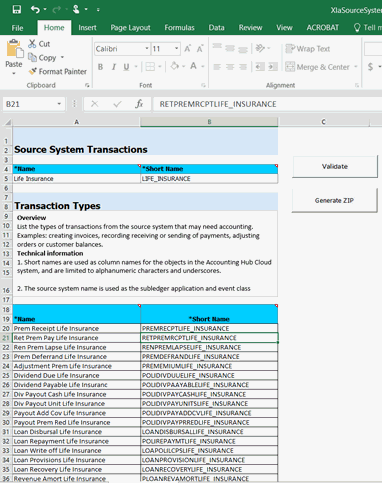Click Merge & Center
This screenshot has width=382, height=483.
click(x=318, y=67)
